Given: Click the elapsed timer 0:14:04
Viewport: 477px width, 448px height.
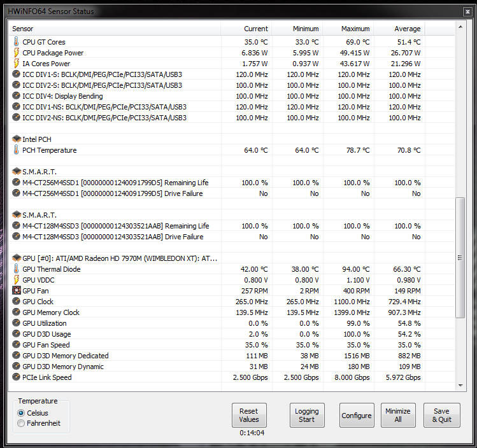Looking at the screenshot, I should [x=252, y=433].
